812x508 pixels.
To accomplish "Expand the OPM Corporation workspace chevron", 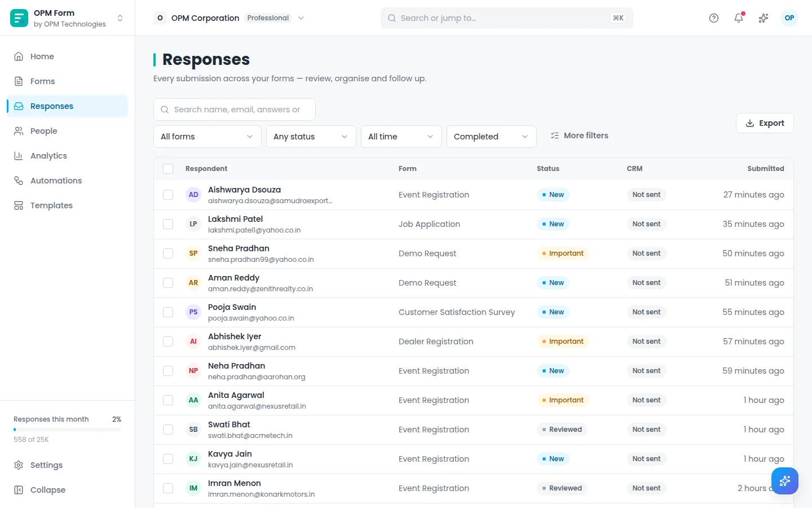I will (x=301, y=18).
